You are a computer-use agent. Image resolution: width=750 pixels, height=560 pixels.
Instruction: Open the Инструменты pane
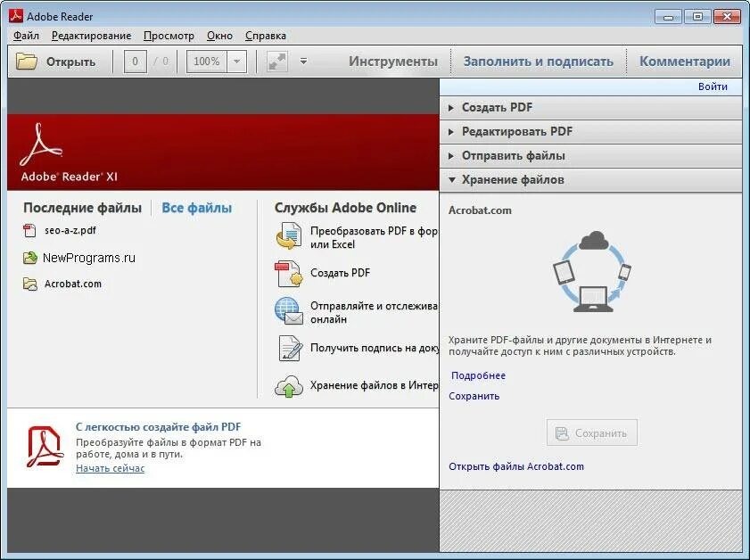393,62
